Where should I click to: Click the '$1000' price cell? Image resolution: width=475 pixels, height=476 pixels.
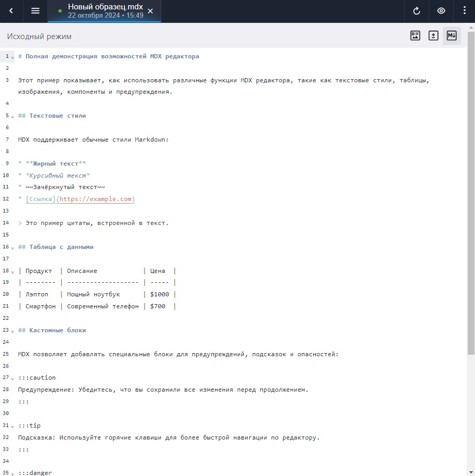coord(160,294)
